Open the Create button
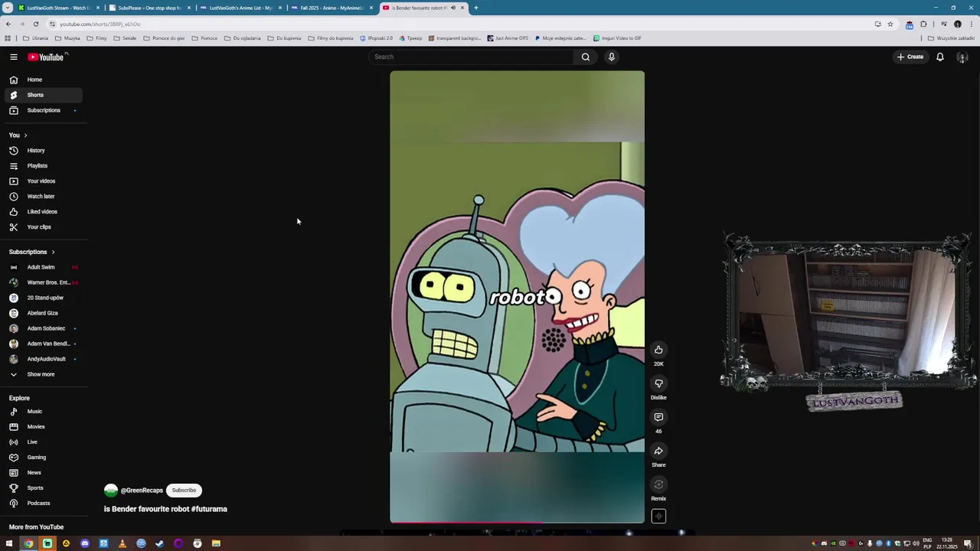The image size is (980, 551). pyautogui.click(x=910, y=57)
